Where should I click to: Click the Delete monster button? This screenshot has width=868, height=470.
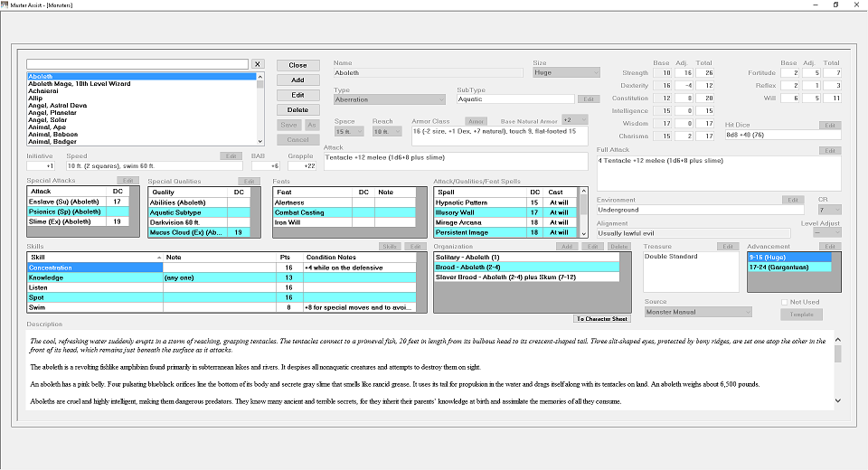[x=297, y=110]
